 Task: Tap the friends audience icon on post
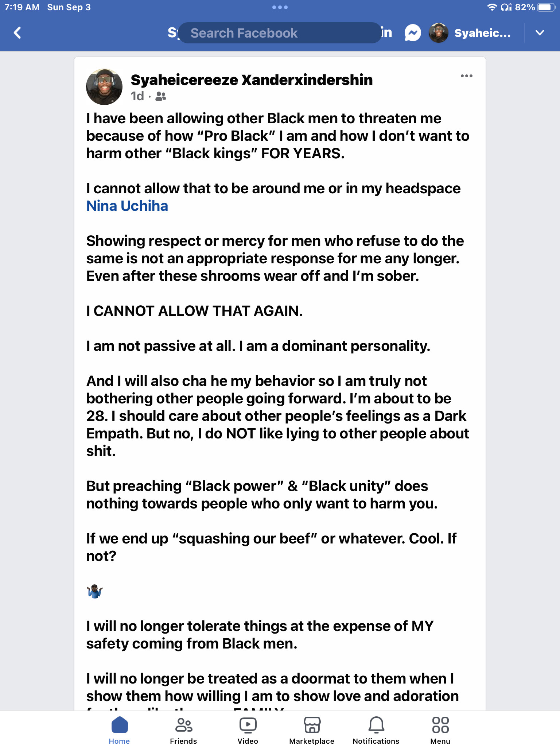coord(161,96)
